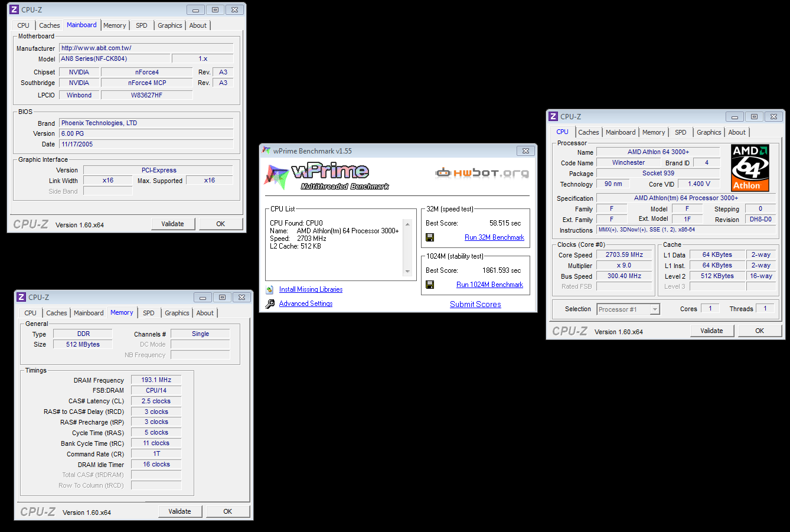
Task: Click the CPU-Z title icon in the CPU window
Action: coord(553,116)
